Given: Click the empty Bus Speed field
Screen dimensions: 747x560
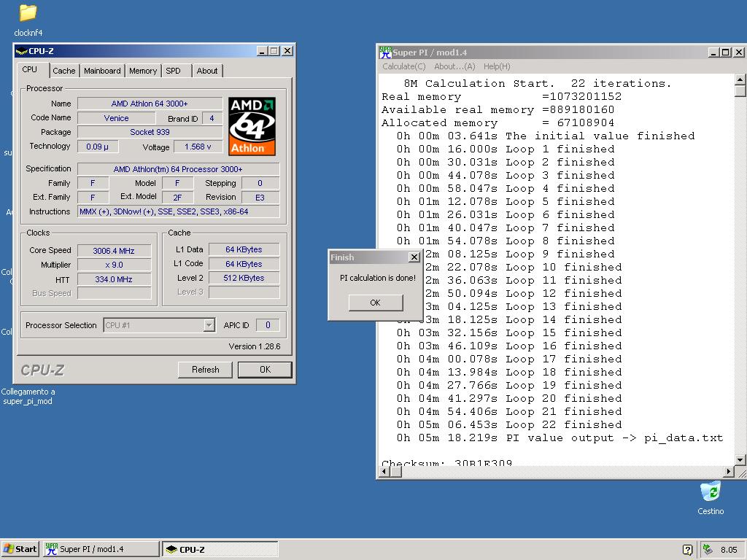Looking at the screenshot, I should pos(114,293).
